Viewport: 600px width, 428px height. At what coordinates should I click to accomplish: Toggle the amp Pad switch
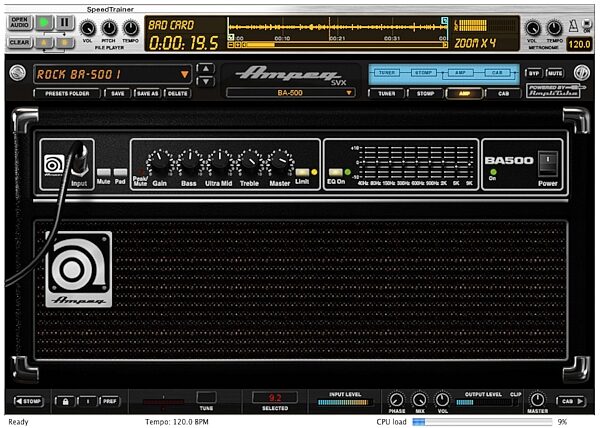coord(120,173)
